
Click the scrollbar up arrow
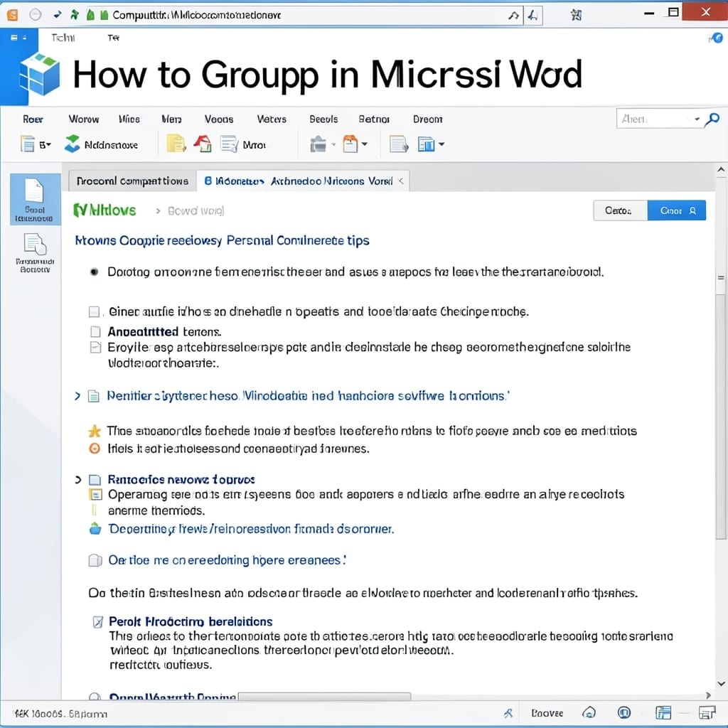coord(721,171)
